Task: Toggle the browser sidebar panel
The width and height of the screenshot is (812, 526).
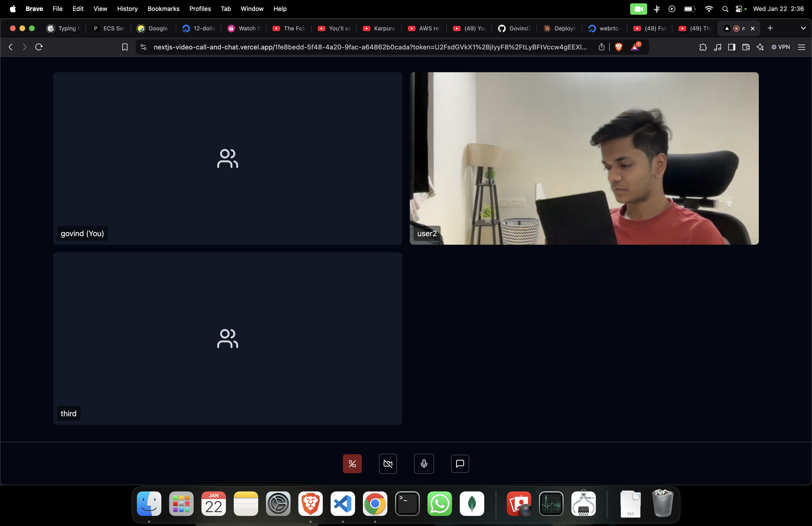Action: click(732, 47)
